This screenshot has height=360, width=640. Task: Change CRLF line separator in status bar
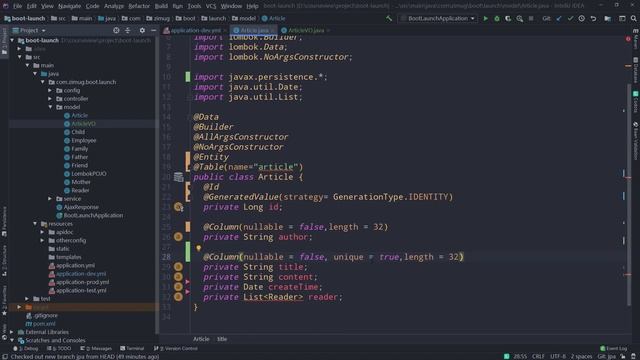[538, 356]
